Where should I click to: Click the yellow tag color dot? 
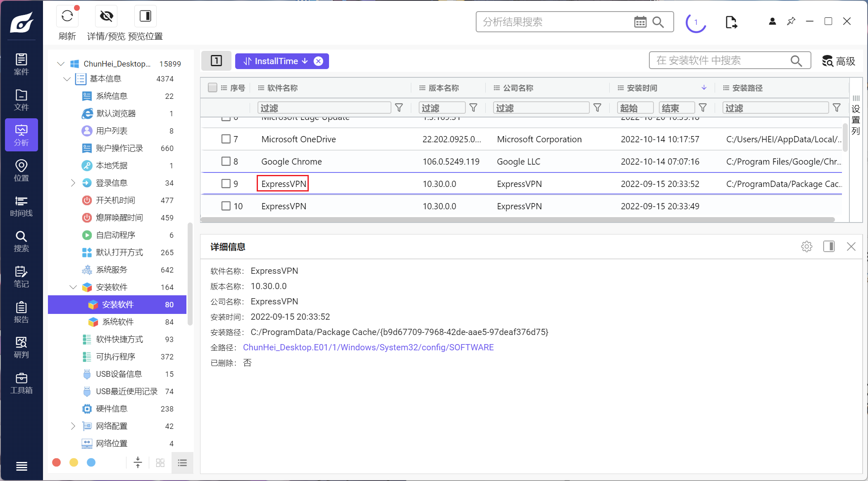click(x=74, y=462)
